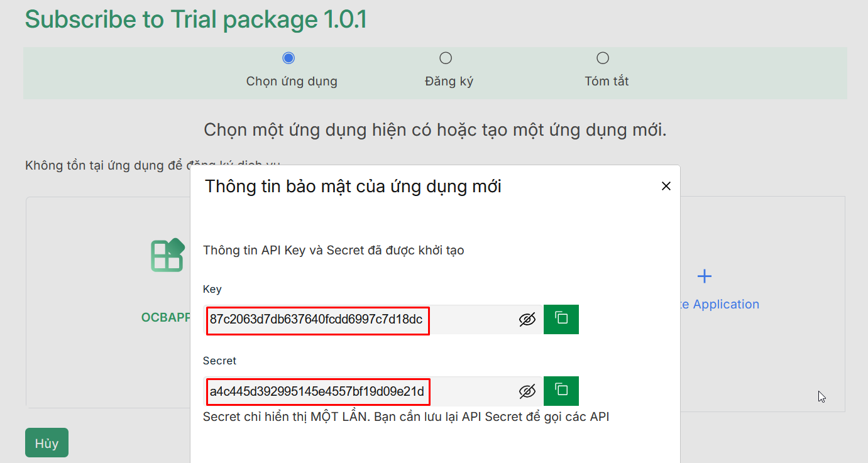Select the Chọn ứng dụng radio button
Screen dimensions: 868x463
[x=288, y=58]
